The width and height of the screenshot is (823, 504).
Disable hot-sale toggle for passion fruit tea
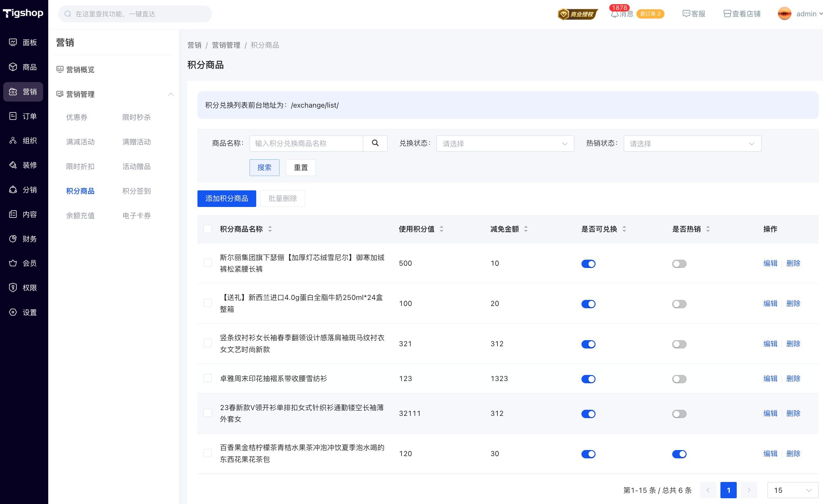click(x=679, y=454)
